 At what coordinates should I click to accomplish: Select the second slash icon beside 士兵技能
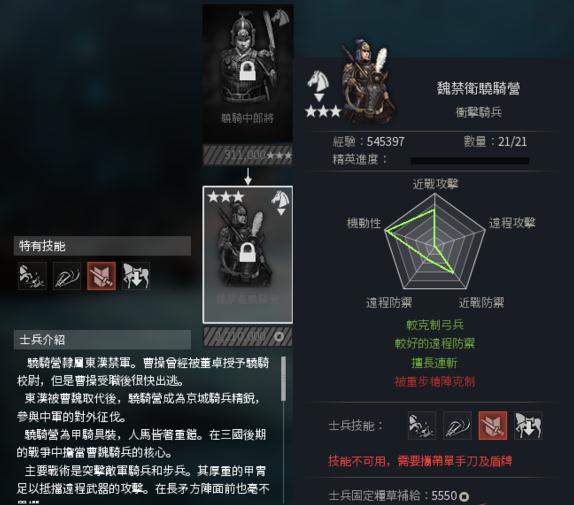pyautogui.click(x=457, y=426)
